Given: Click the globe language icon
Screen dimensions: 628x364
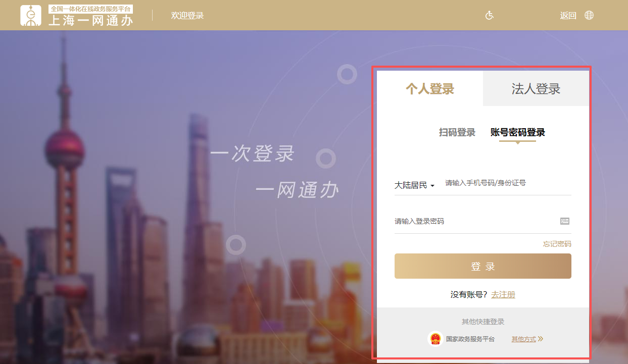Looking at the screenshot, I should click(x=589, y=15).
